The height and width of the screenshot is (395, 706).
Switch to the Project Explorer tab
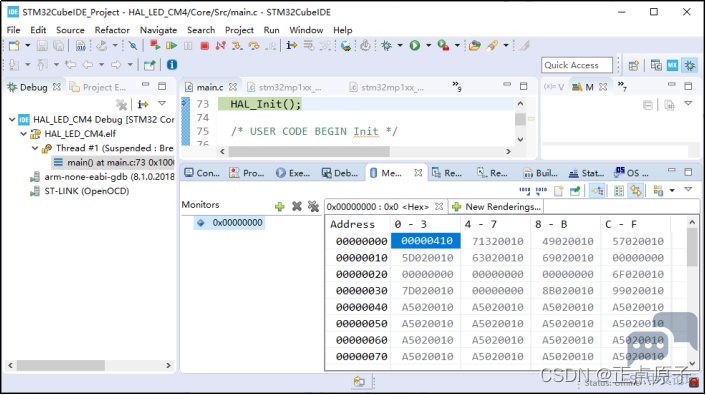point(98,87)
